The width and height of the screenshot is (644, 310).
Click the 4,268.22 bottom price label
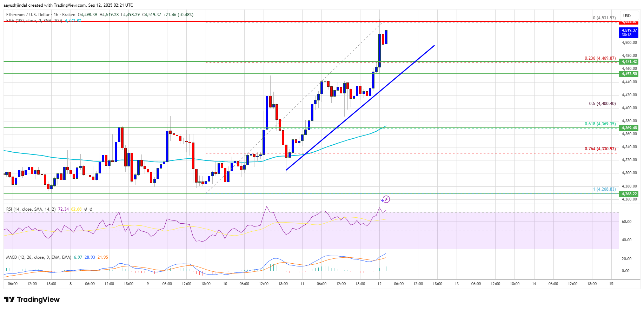pos(629,194)
